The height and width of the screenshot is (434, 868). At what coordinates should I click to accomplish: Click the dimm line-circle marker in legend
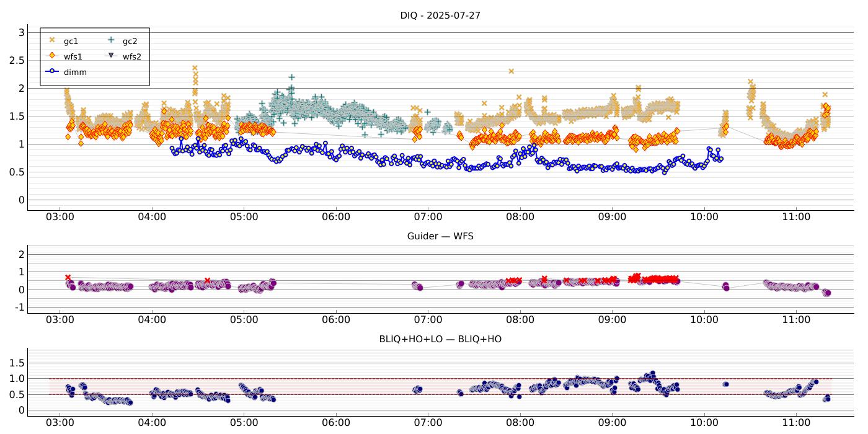click(x=52, y=72)
